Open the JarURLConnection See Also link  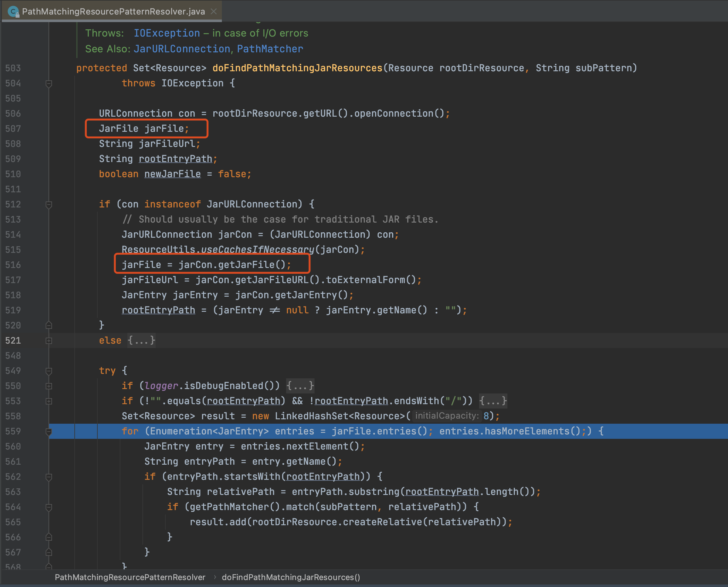pos(182,49)
